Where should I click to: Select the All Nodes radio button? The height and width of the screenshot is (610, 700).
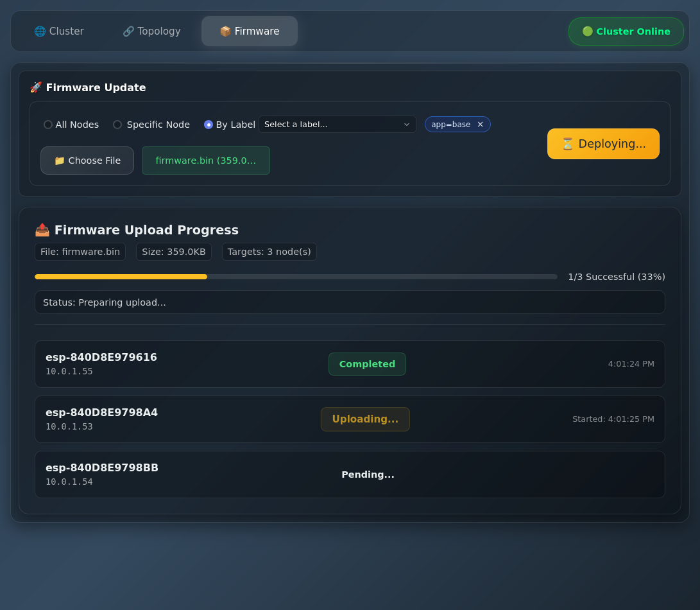48,125
